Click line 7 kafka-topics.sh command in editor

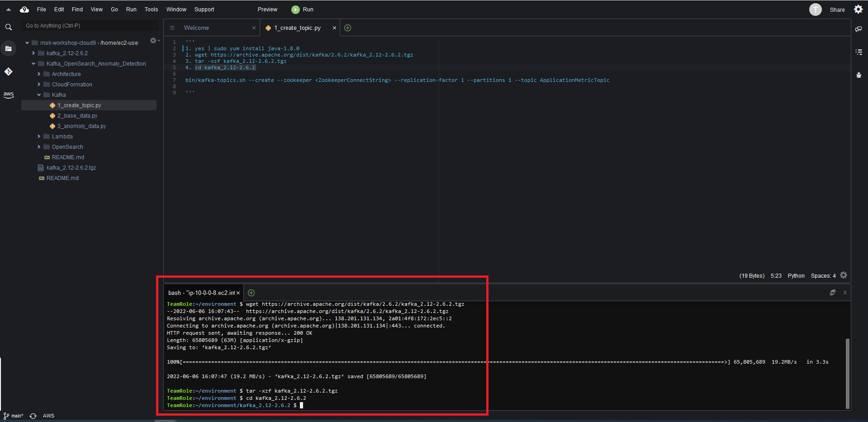point(397,80)
